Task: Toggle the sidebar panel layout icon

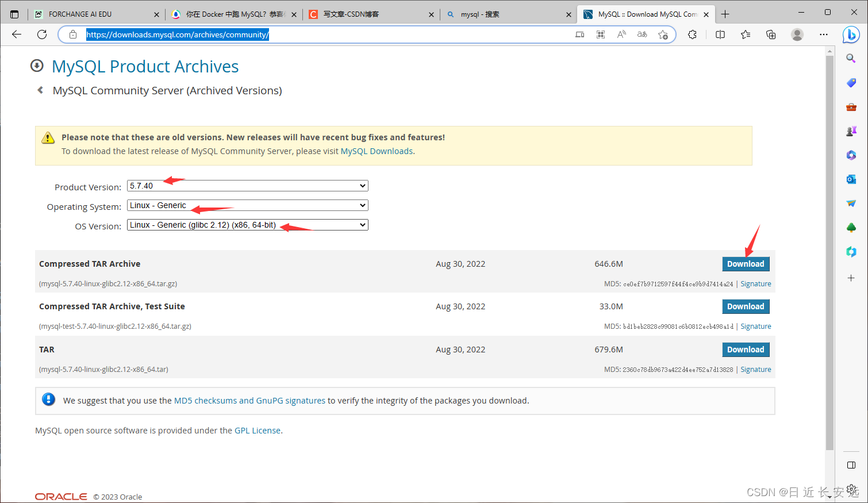Action: [x=851, y=465]
